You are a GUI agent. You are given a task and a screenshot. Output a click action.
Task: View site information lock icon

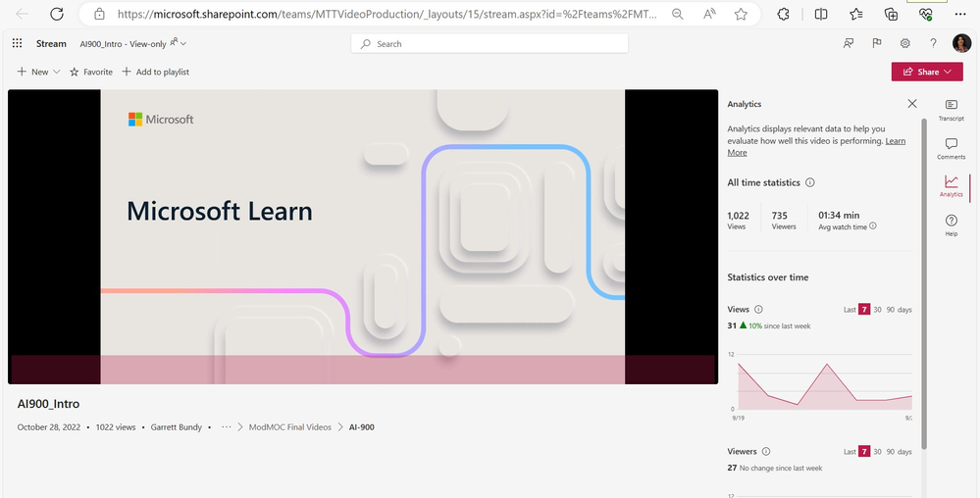pyautogui.click(x=99, y=14)
